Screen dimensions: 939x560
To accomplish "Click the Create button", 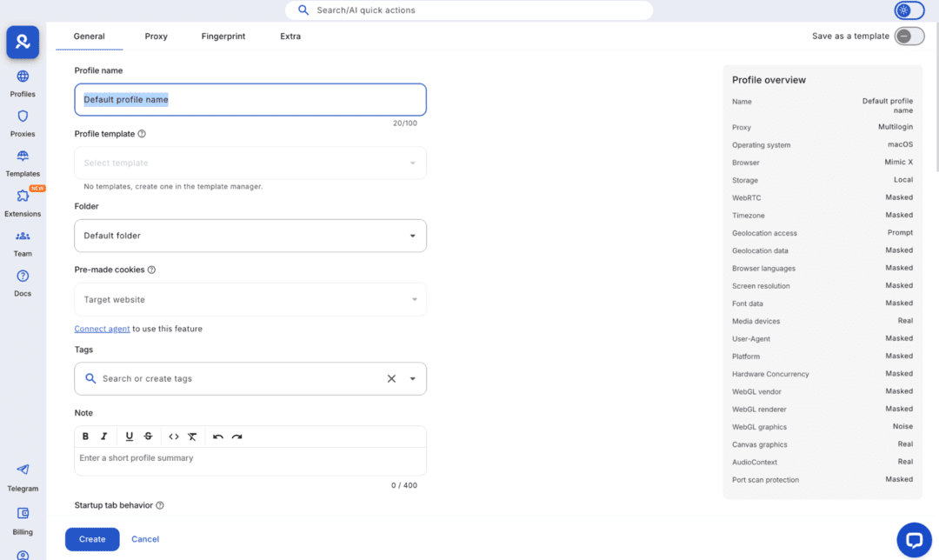I will pos(92,539).
